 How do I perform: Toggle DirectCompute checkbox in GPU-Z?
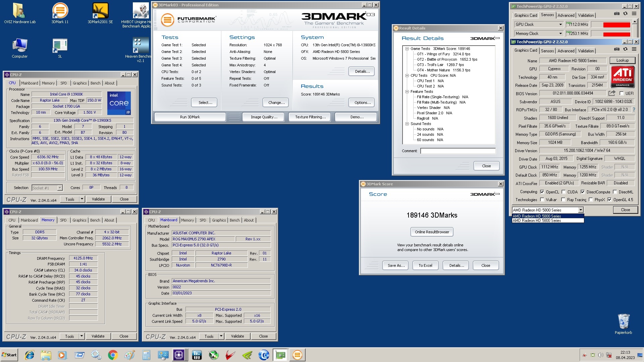(583, 192)
